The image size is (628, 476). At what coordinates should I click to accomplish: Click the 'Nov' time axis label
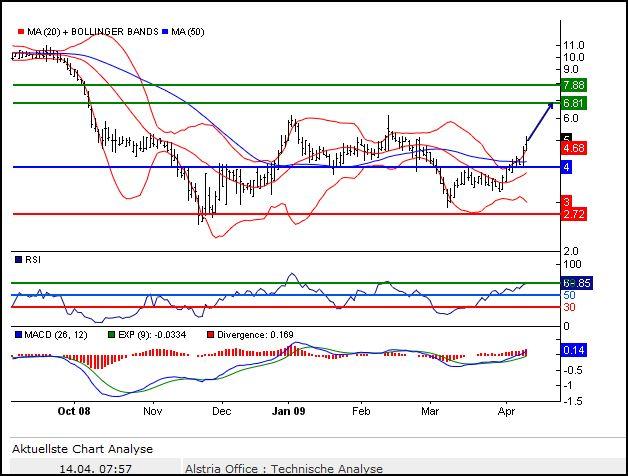[x=153, y=411]
